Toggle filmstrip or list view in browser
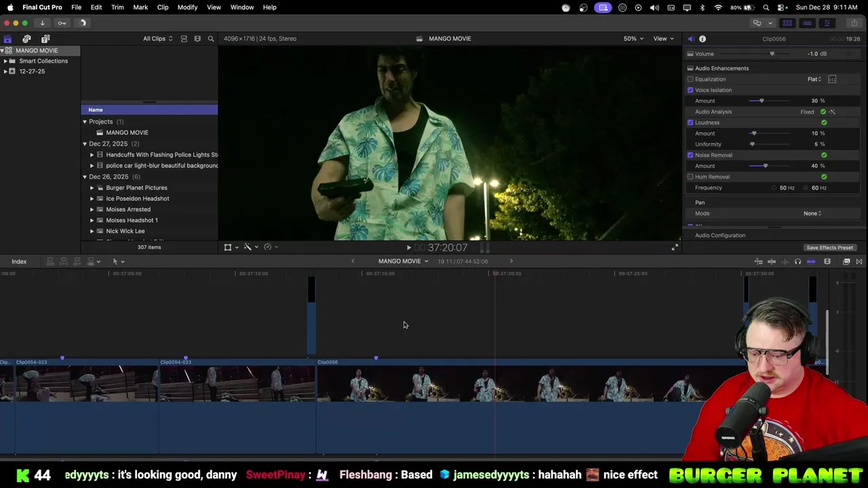This screenshot has width=868, height=488. tap(184, 39)
